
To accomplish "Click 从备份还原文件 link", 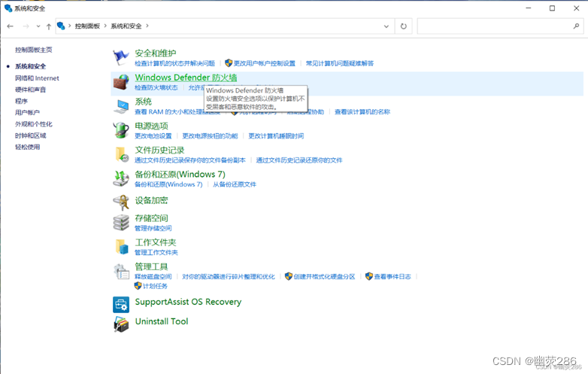I will (235, 184).
